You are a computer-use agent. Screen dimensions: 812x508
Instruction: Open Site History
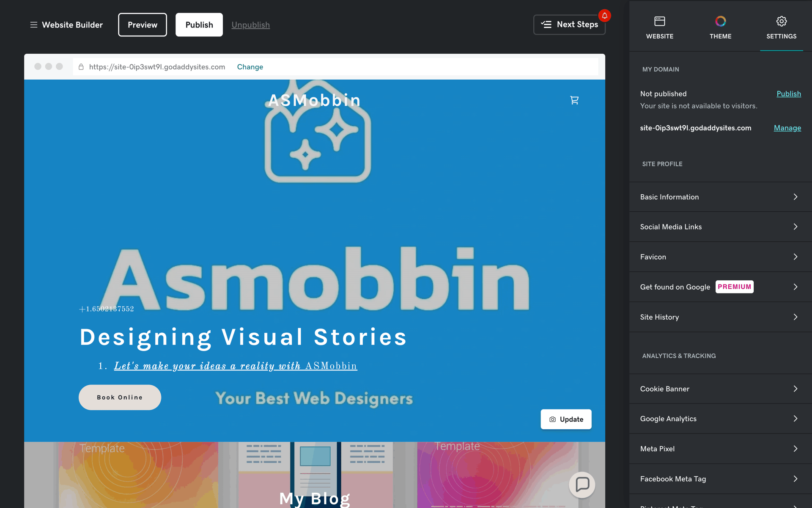click(x=721, y=317)
